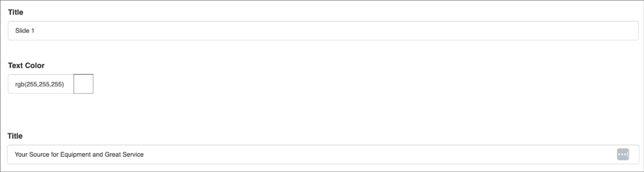Click the ellipsis autofill icon in the Title field
644x172 pixels.
622,155
